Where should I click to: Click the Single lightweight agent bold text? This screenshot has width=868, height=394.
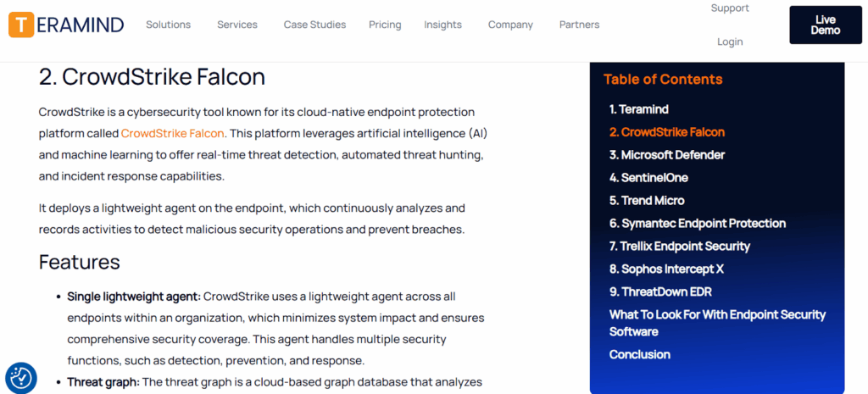(x=134, y=297)
